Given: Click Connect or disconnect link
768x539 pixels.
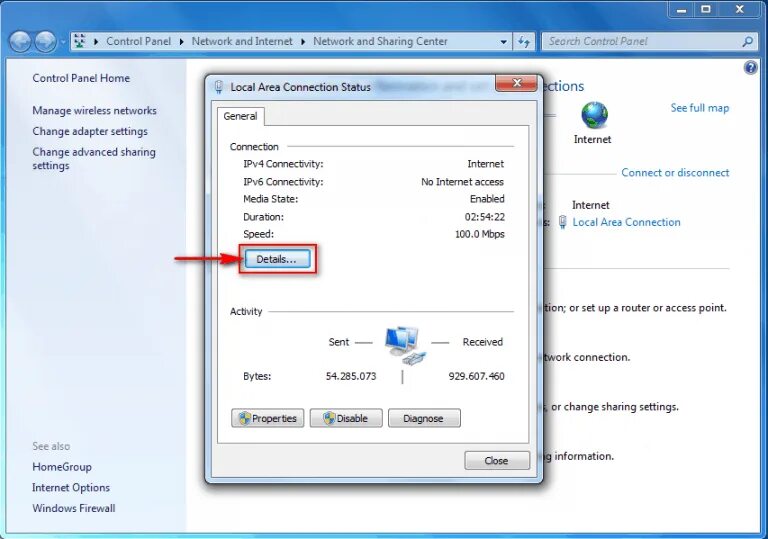Looking at the screenshot, I should (675, 172).
